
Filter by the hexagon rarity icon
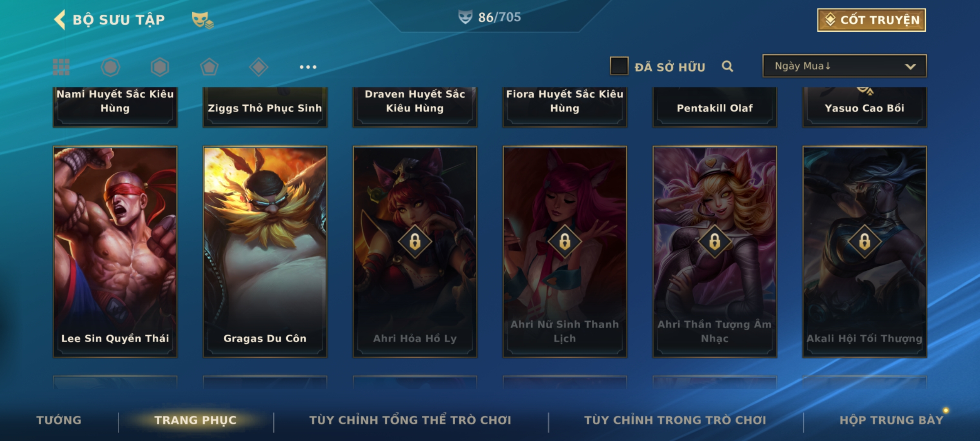[160, 67]
